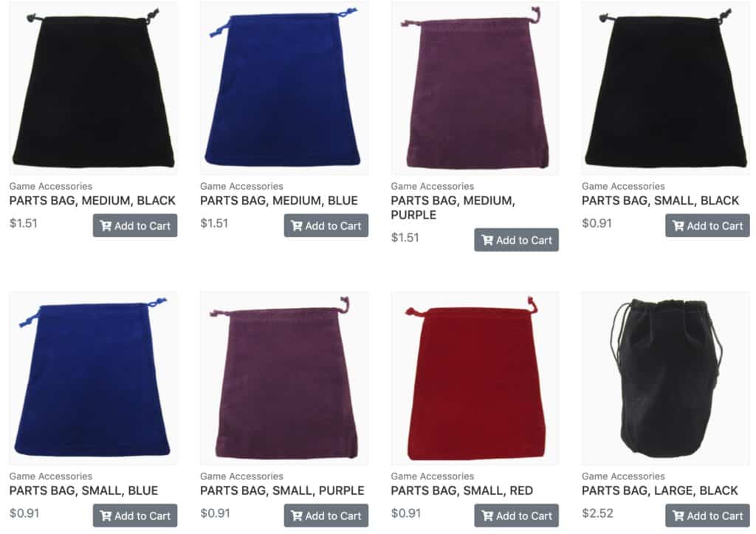Add small red parts bag to cart
This screenshot has width=756, height=534.
click(516, 516)
